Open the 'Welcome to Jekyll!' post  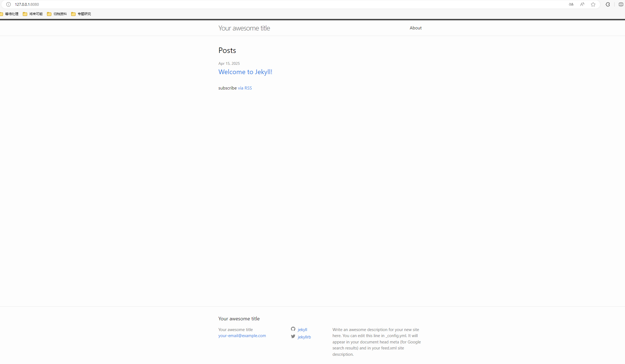pos(245,72)
